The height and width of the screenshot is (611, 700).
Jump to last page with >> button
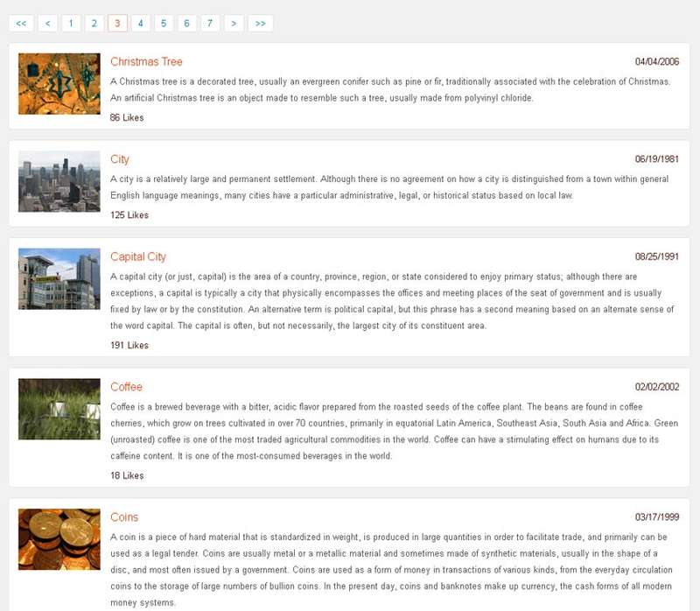click(260, 24)
